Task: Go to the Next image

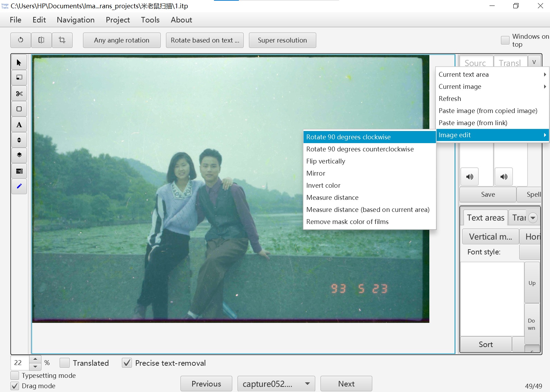Action: [x=346, y=384]
